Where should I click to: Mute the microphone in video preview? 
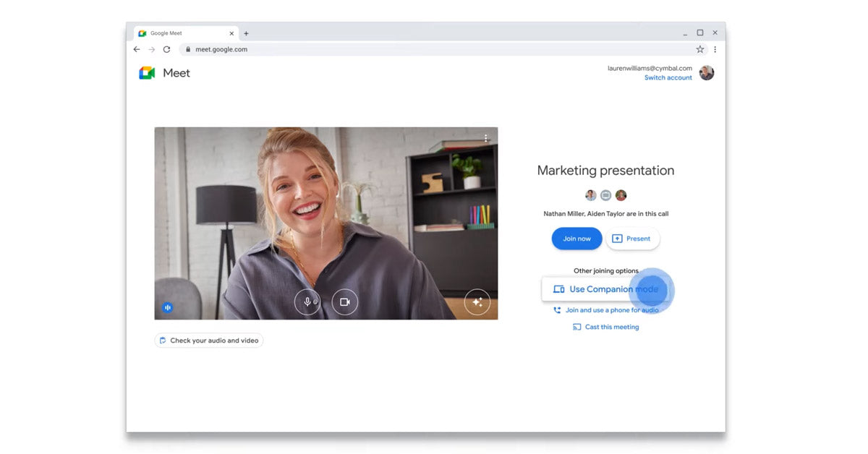(x=307, y=302)
